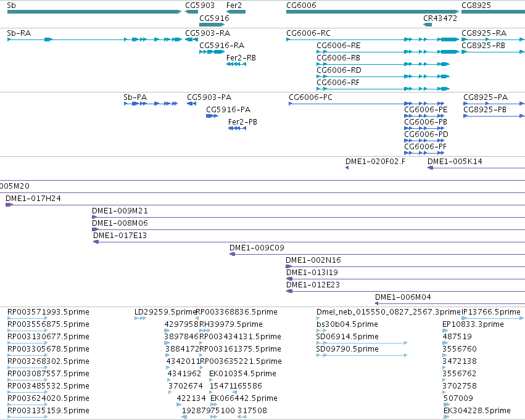Select protein CG6006-PD

tap(426, 134)
